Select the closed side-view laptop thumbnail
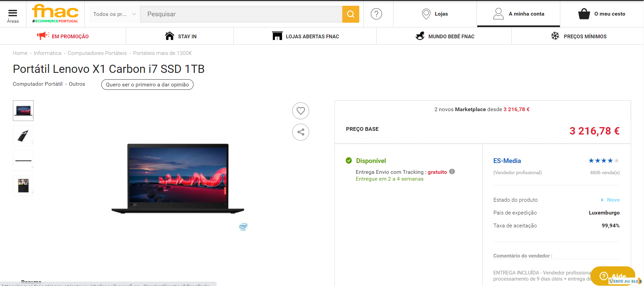 click(23, 161)
